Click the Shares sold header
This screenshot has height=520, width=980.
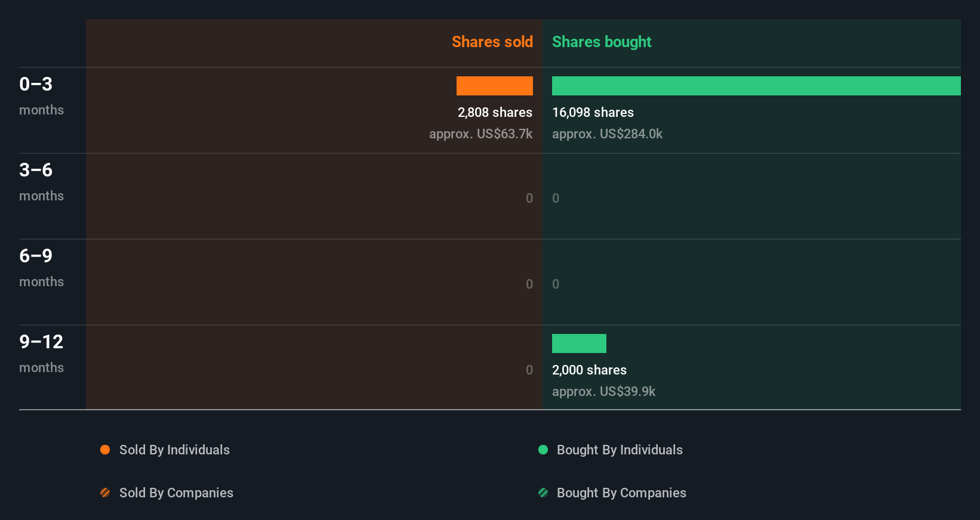[x=492, y=42]
